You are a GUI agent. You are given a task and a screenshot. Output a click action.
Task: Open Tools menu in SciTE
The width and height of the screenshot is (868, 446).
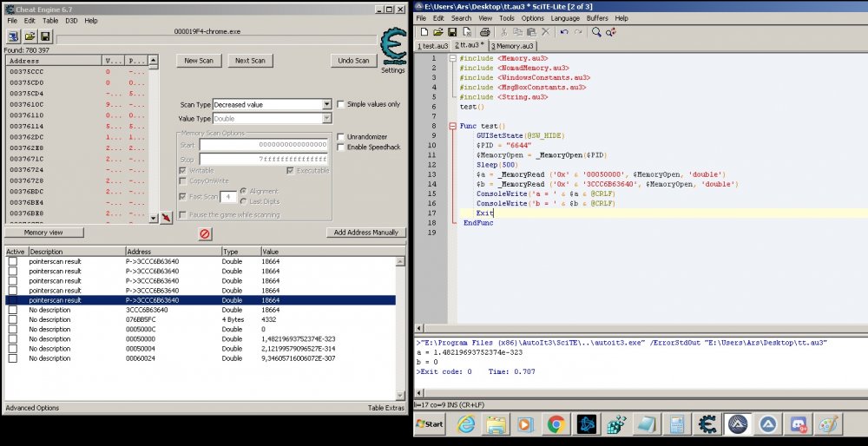[x=507, y=18]
